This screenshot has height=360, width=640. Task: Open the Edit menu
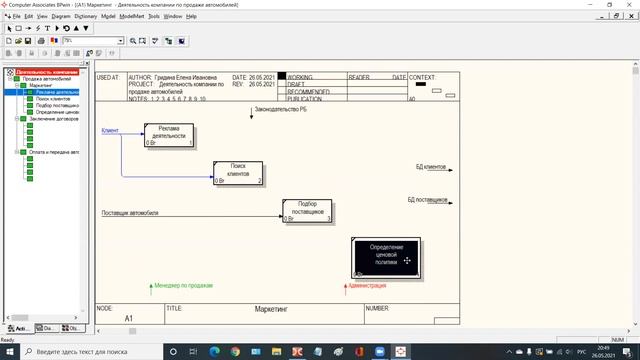(29, 16)
